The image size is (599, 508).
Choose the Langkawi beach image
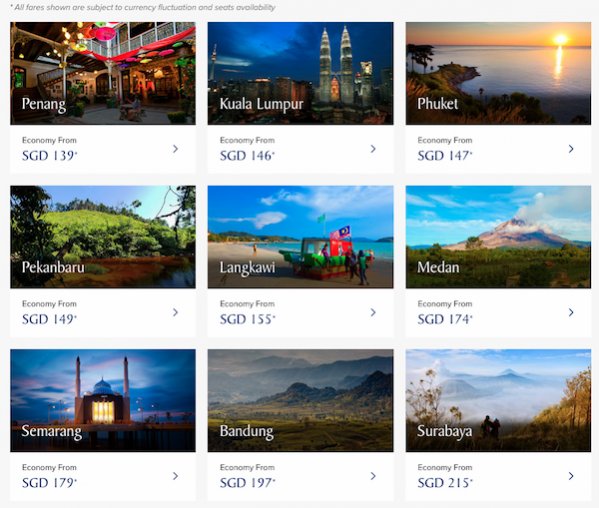click(x=300, y=237)
